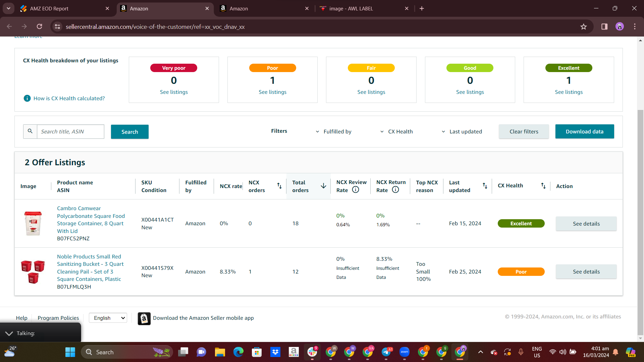The width and height of the screenshot is (644, 362).
Task: See details for Cambro Camwear listing
Action: point(586,224)
